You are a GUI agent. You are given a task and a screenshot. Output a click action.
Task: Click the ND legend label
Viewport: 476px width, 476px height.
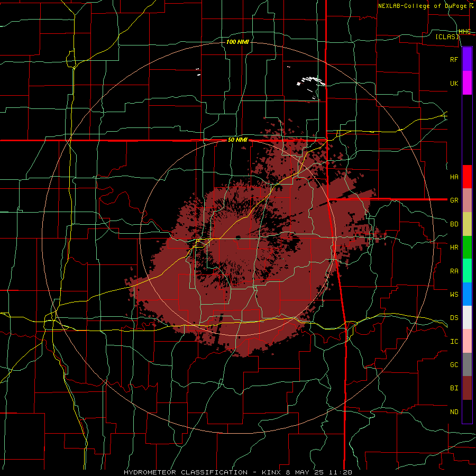(x=454, y=411)
